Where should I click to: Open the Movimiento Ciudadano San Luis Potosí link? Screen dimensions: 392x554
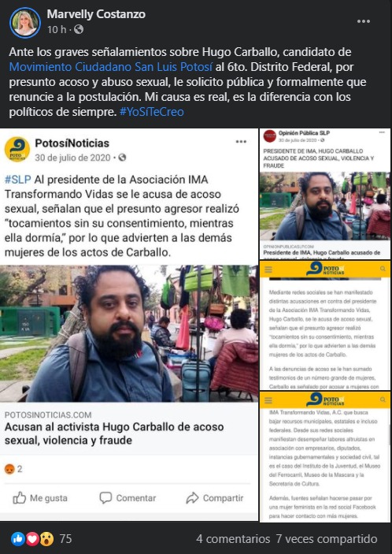111,67
